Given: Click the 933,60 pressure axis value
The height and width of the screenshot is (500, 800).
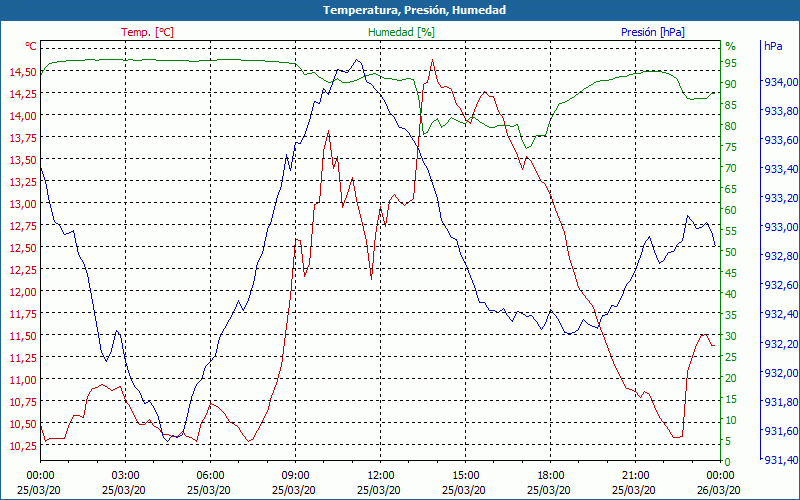Looking at the screenshot, I should pyautogui.click(x=781, y=140).
